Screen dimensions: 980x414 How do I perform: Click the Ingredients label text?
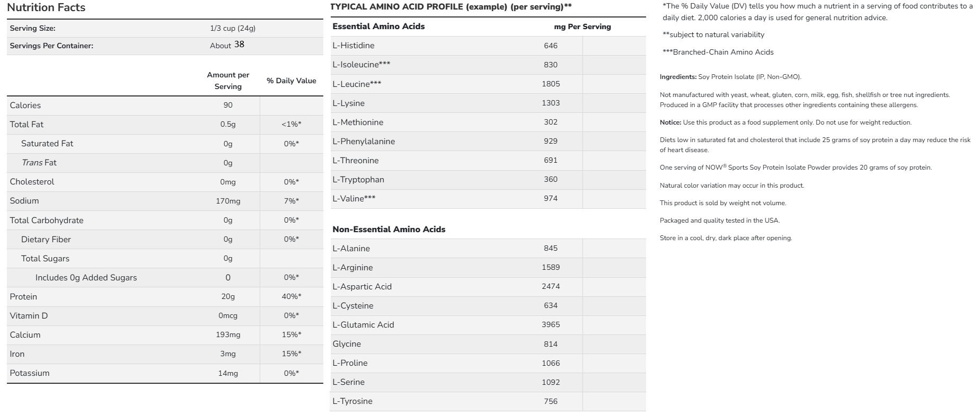pos(678,77)
